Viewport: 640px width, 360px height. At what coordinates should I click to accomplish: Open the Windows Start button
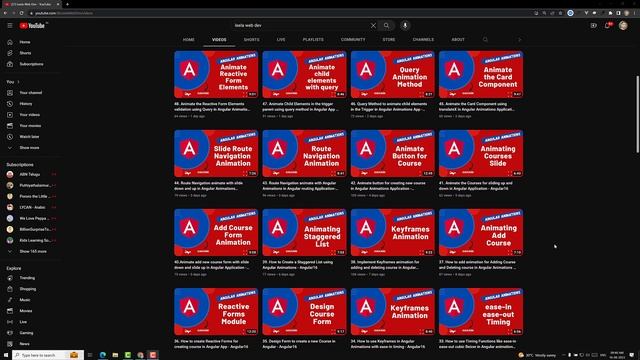point(6,355)
